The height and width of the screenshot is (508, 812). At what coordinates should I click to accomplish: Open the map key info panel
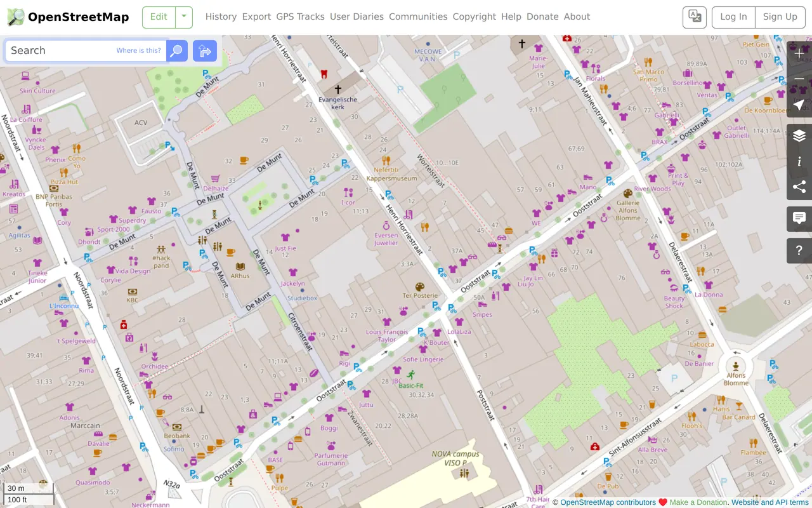pyautogui.click(x=799, y=161)
